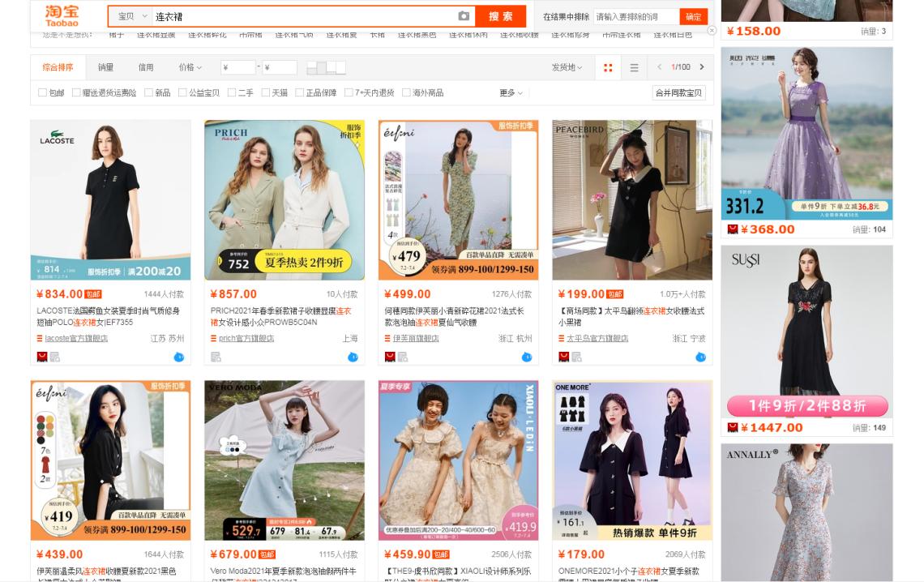924x582 pixels.
Task: Click Wangwang chat icon for 太平鸟官方旗舰店
Action: coord(700,357)
